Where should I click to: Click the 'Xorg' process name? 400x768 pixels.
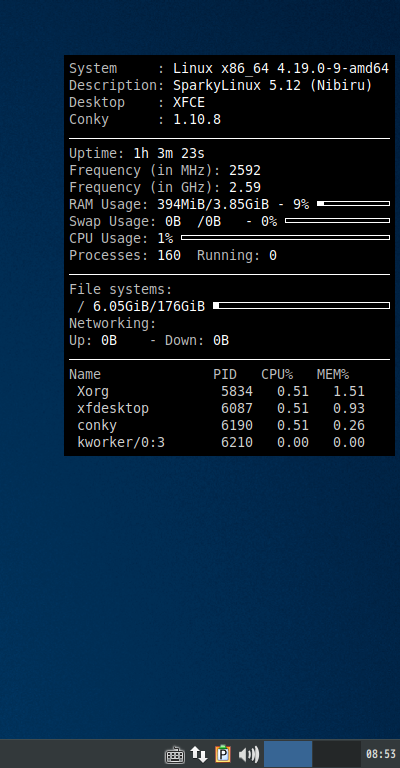(x=93, y=392)
